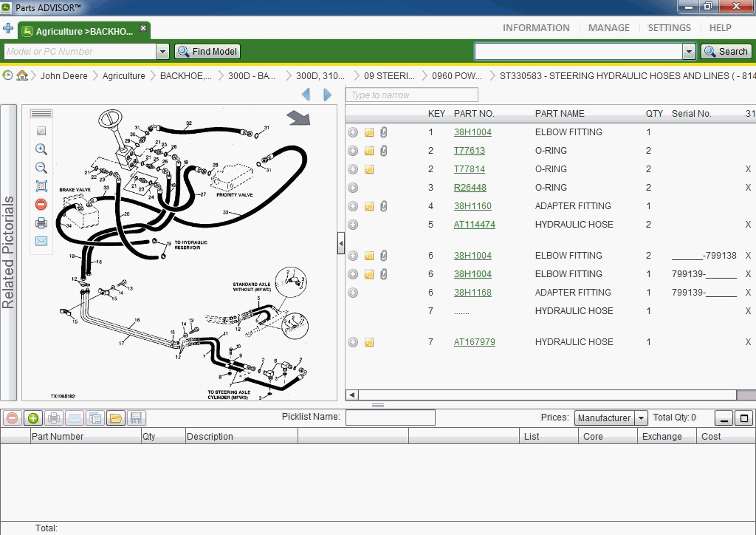Fit the pictorial to window

[41, 185]
